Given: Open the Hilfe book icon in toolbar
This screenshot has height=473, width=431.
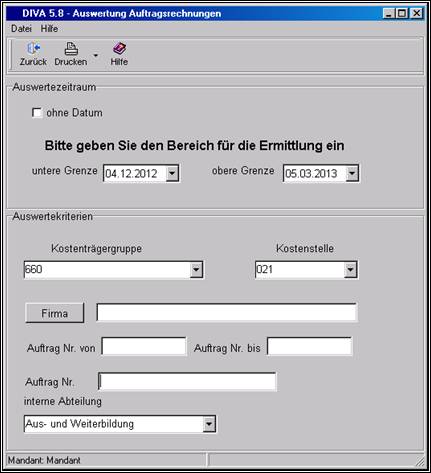Looking at the screenshot, I should [119, 49].
